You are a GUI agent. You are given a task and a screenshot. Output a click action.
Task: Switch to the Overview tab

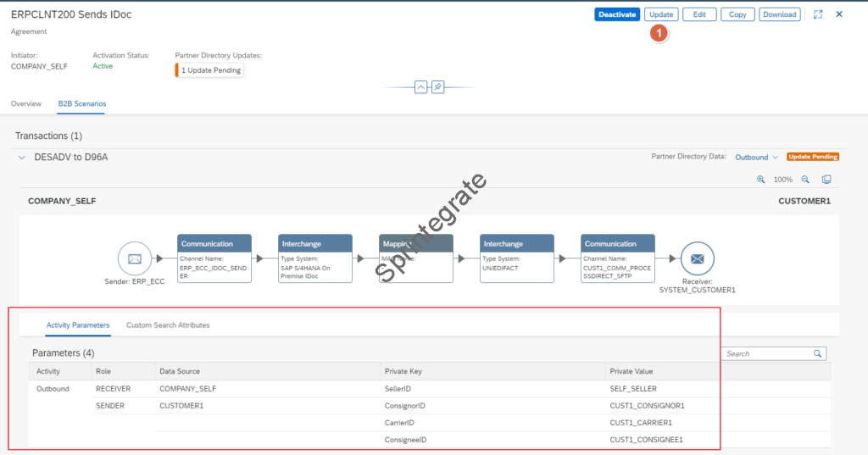26,103
